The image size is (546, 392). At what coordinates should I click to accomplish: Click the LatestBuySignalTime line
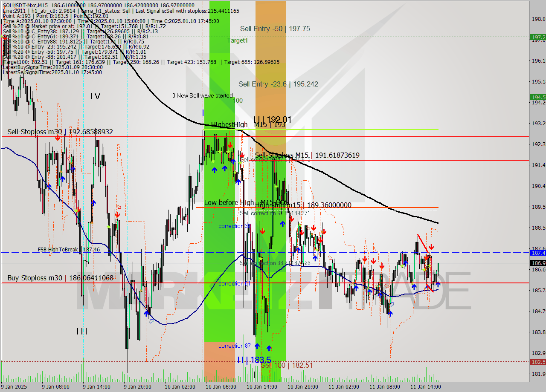tap(52, 67)
